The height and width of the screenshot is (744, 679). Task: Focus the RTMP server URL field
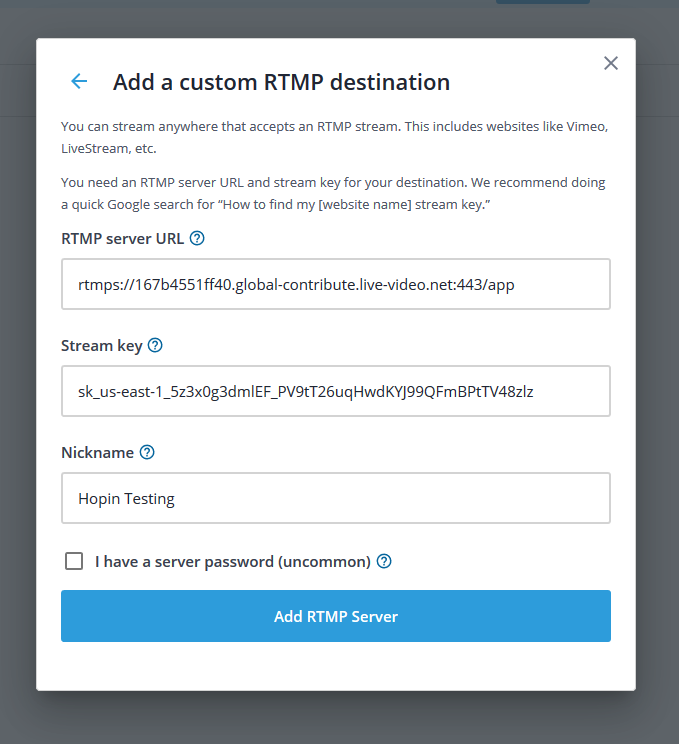tap(336, 284)
